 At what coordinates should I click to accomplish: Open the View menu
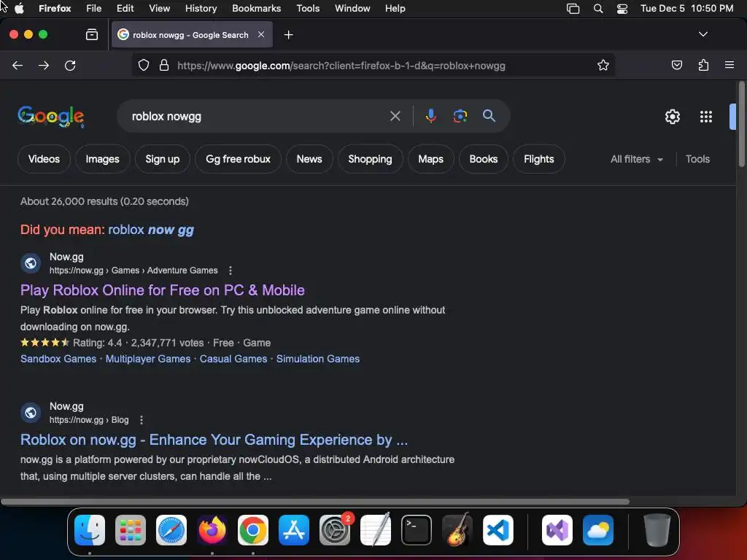pyautogui.click(x=159, y=8)
